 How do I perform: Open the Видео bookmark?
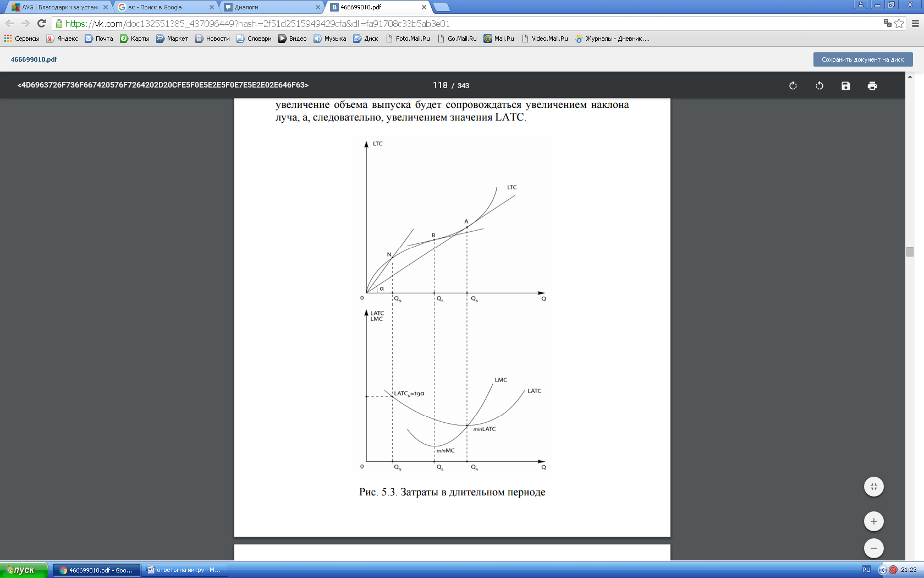click(293, 39)
